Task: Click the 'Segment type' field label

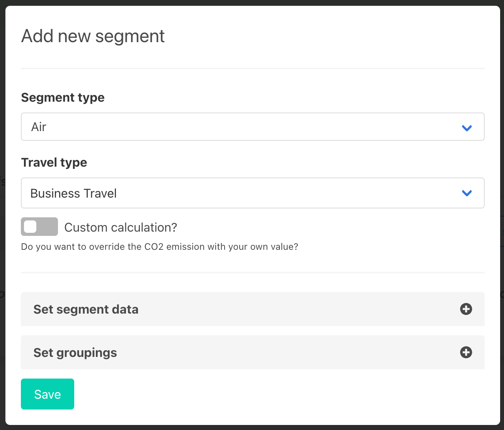Action: pos(63,97)
